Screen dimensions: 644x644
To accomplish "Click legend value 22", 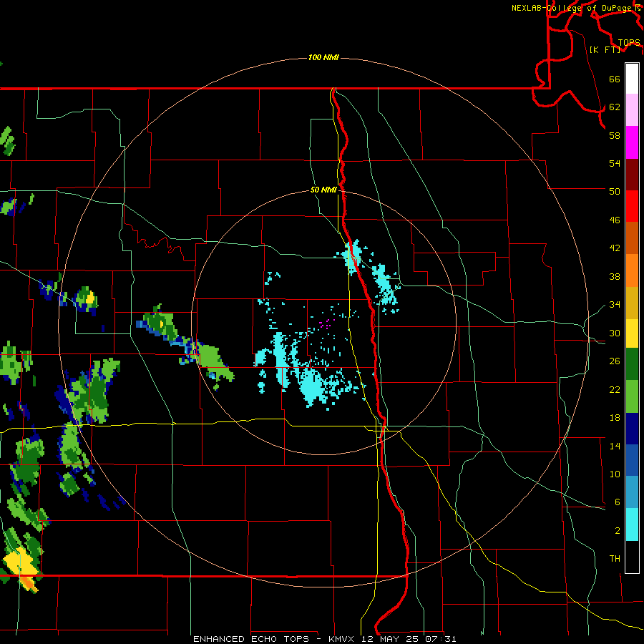I will click(x=615, y=389).
